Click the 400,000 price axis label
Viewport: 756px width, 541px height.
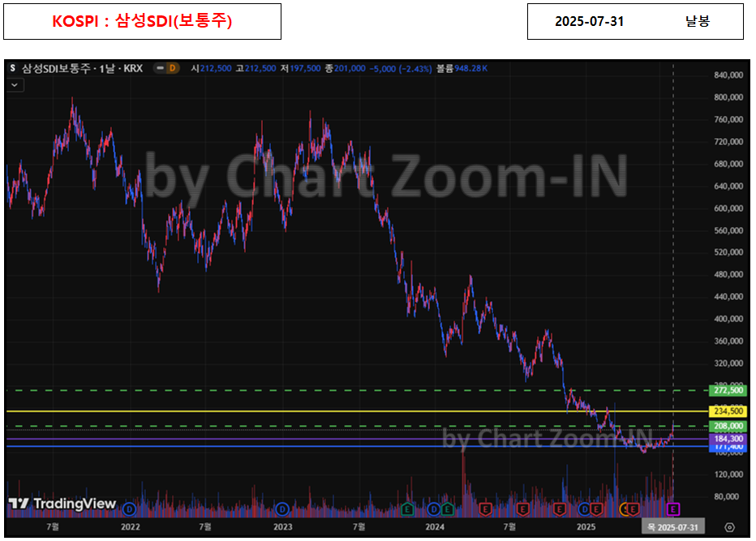(x=728, y=319)
